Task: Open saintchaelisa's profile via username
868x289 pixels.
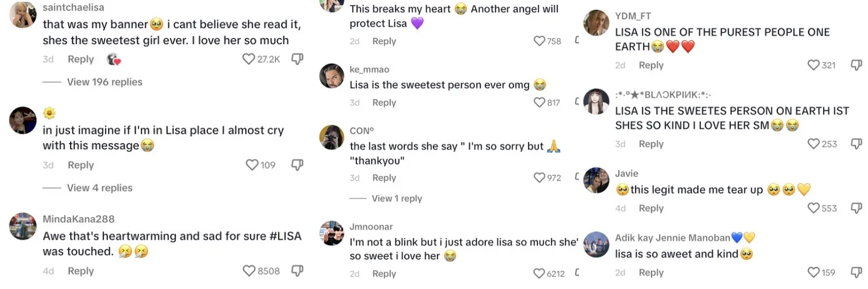Action: [x=74, y=8]
